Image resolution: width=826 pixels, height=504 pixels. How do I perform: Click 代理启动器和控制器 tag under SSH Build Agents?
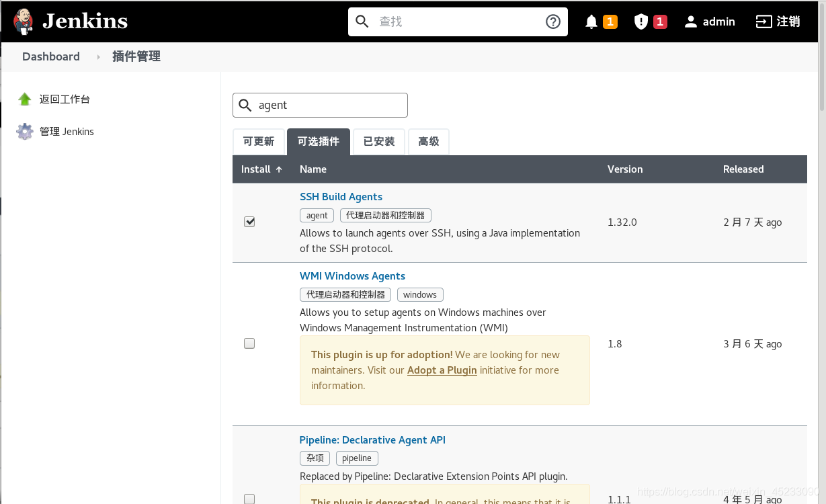tap(386, 216)
